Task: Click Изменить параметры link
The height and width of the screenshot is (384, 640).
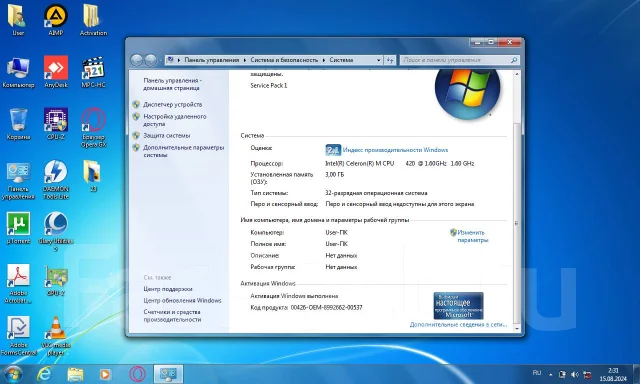Action: point(473,236)
